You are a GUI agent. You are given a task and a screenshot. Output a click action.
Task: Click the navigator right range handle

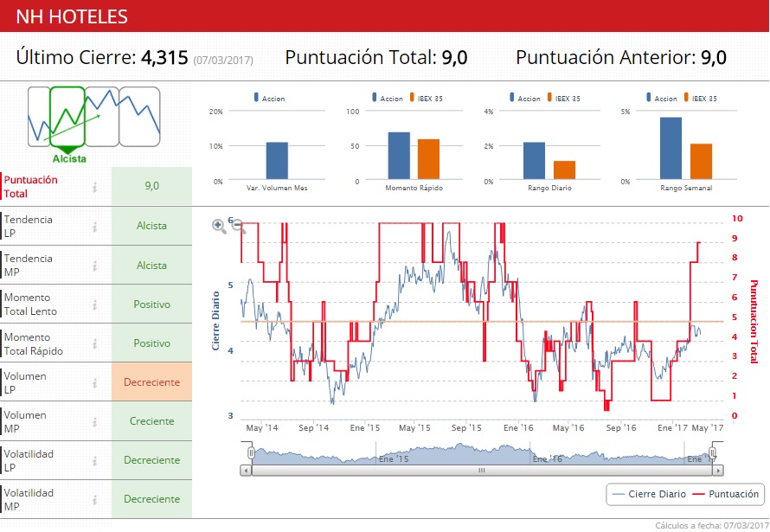click(713, 452)
